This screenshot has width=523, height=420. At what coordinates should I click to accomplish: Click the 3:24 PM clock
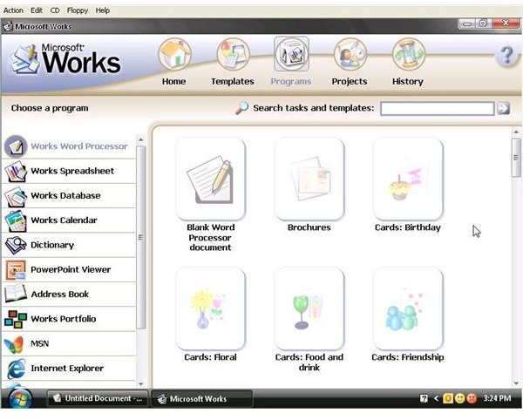[497, 398]
